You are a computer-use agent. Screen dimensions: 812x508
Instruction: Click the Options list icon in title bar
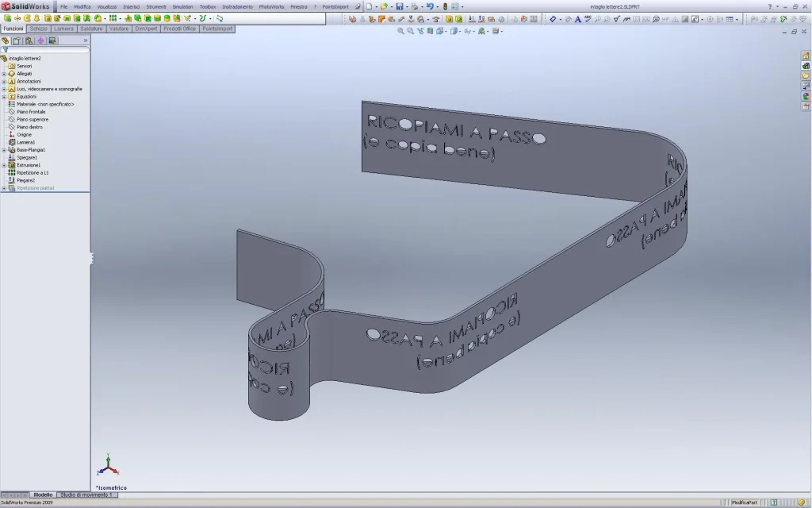click(454, 6)
